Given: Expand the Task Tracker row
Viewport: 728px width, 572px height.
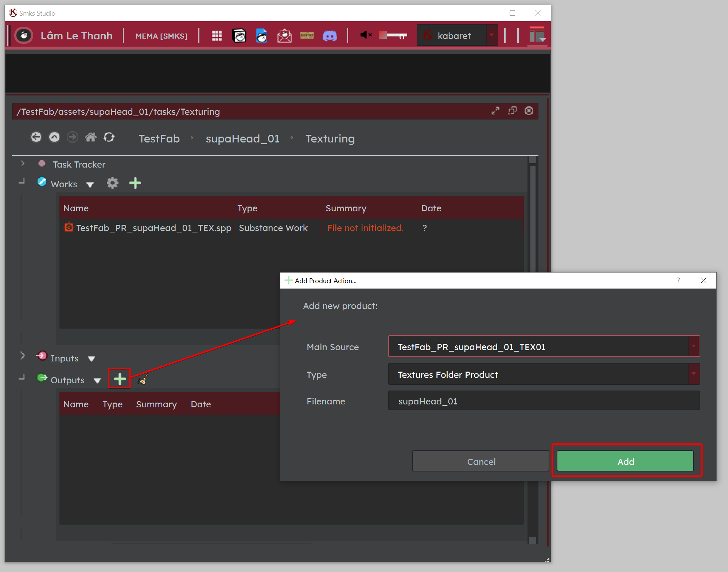Looking at the screenshot, I should (23, 163).
